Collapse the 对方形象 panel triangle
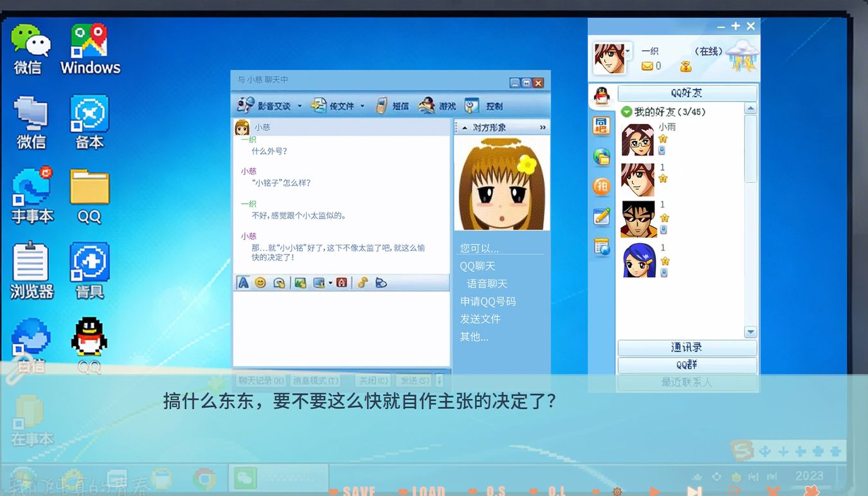 pyautogui.click(x=464, y=127)
